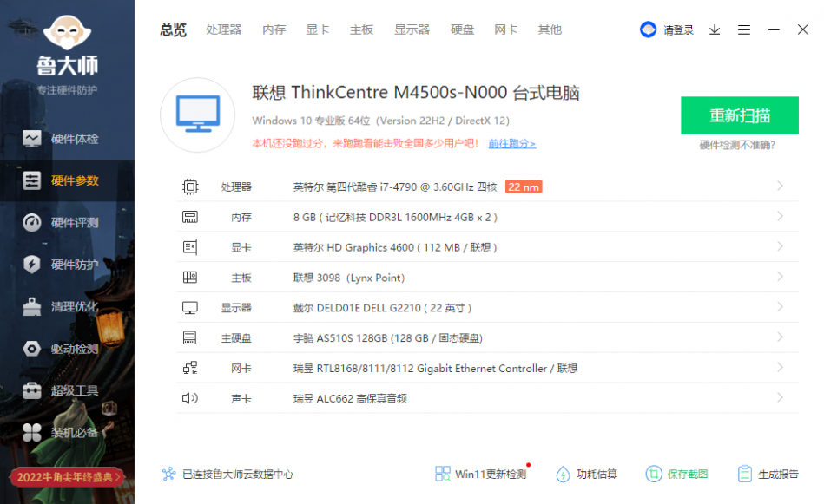The image size is (824, 504).
Task: Expand the 网卡 row chevron
Action: 780,367
